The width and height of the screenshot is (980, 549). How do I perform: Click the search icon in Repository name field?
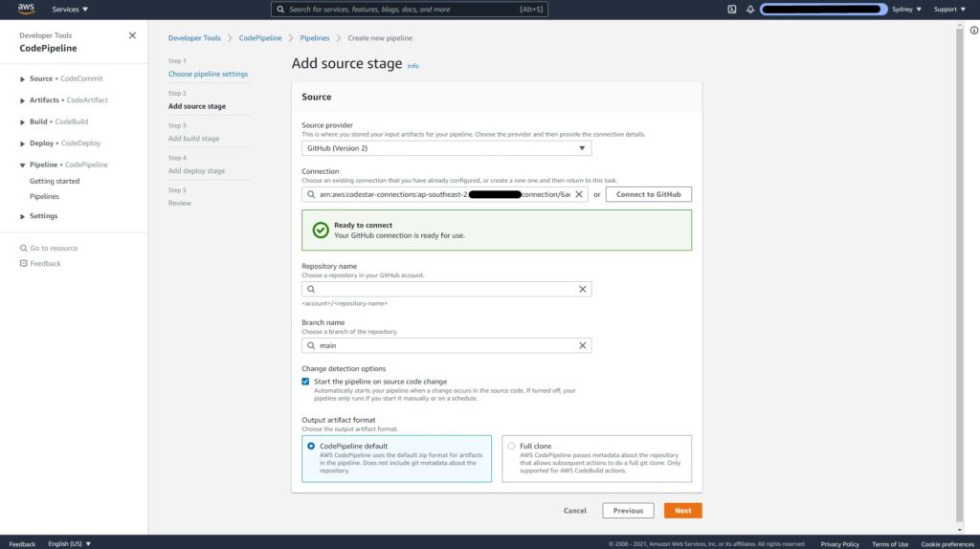point(311,289)
